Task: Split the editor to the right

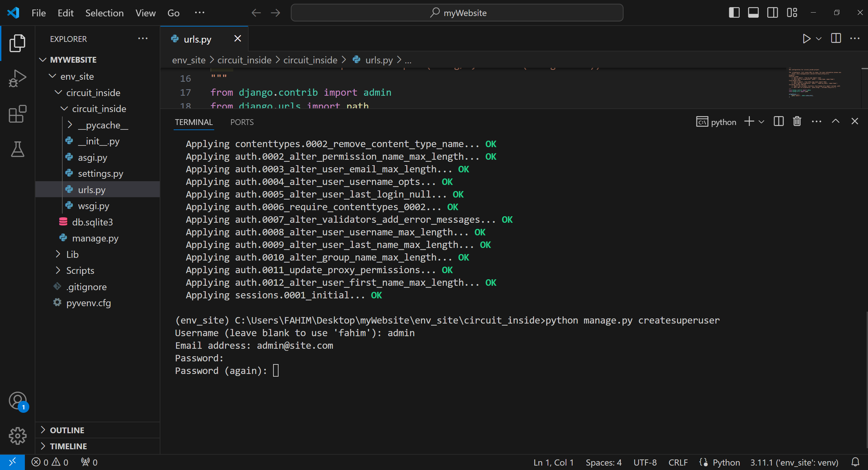Action: [x=836, y=38]
